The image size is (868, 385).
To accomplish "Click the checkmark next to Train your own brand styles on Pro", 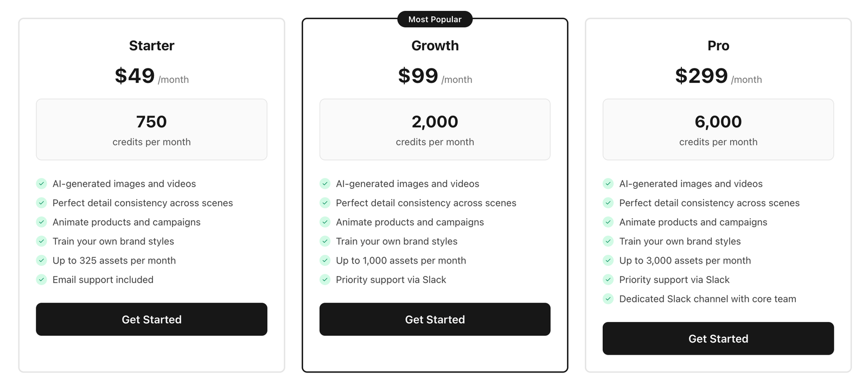I will (x=608, y=241).
